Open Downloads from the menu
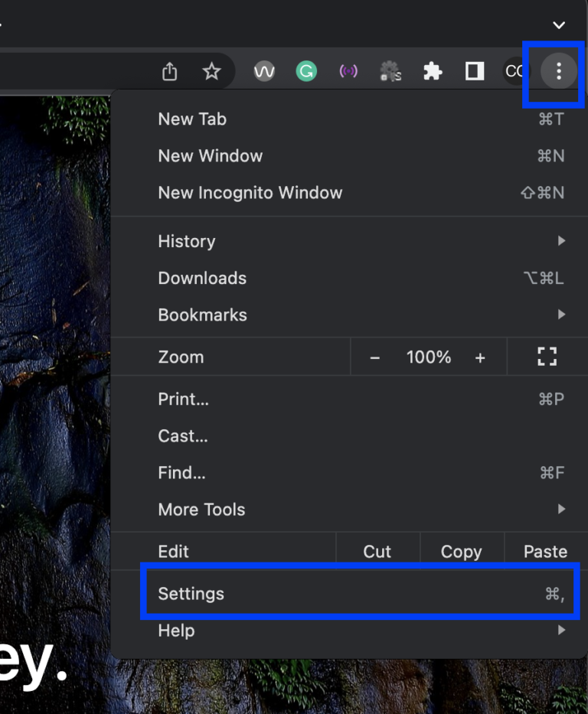588x714 pixels. [x=349, y=279]
